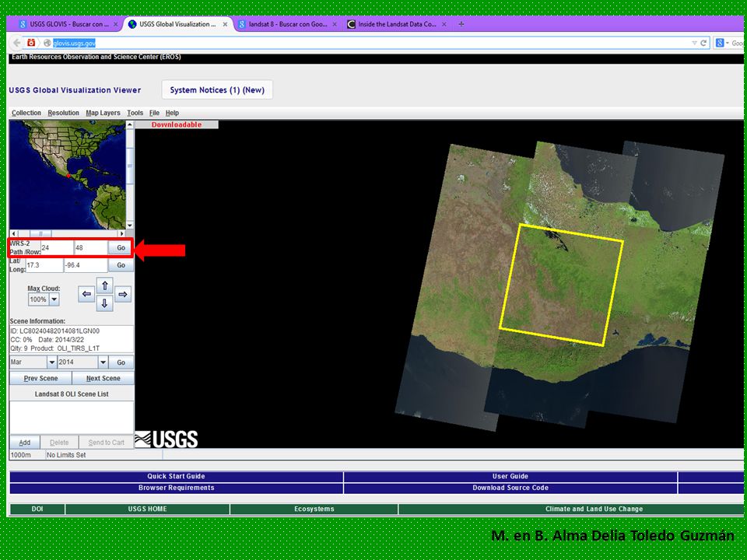The image size is (747, 560).
Task: Open the System Notices (1) (New) button
Action: point(217,90)
